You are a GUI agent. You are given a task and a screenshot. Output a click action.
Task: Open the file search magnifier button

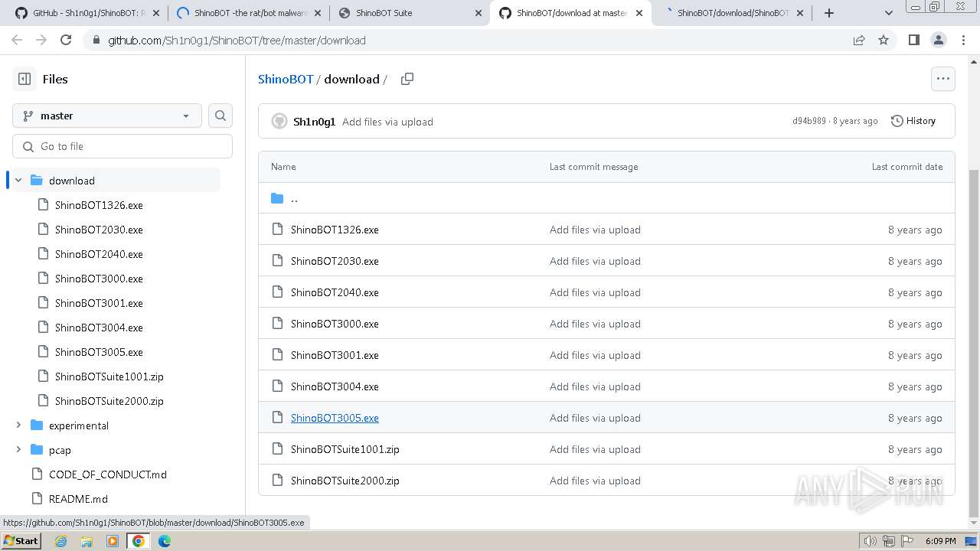point(220,116)
